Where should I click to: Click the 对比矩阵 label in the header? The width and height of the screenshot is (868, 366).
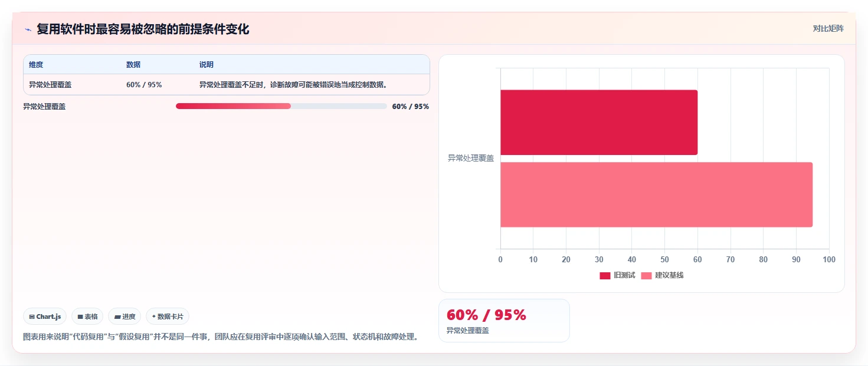[x=828, y=28]
